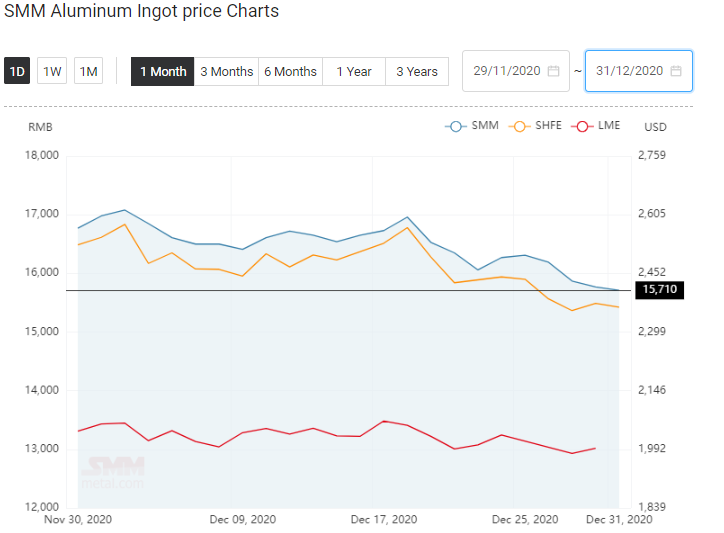Click the 12,000 RMB axis label
724x533 pixels.
pyautogui.click(x=42, y=507)
